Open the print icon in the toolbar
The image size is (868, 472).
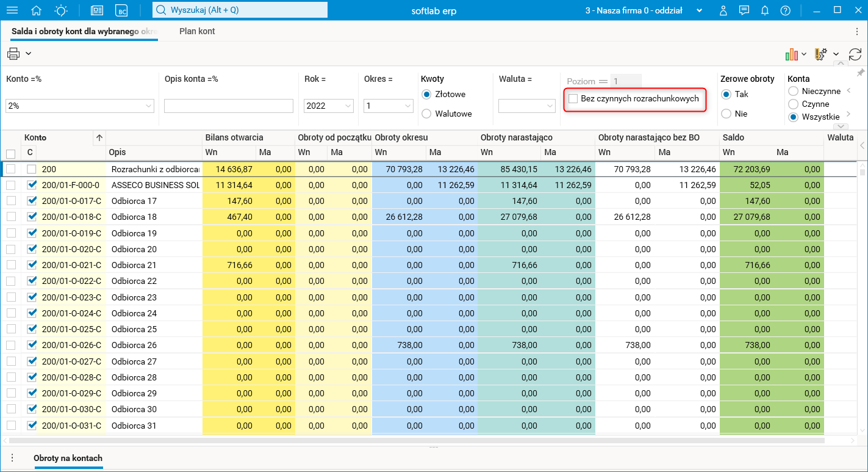pyautogui.click(x=13, y=54)
